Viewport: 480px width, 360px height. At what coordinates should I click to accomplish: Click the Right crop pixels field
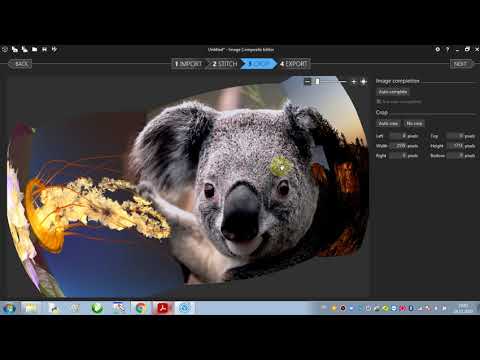click(x=398, y=155)
